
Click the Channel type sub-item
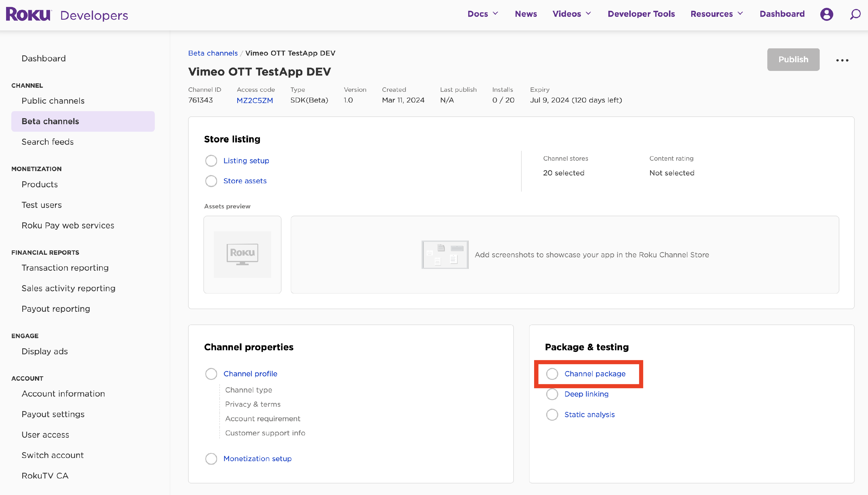249,390
